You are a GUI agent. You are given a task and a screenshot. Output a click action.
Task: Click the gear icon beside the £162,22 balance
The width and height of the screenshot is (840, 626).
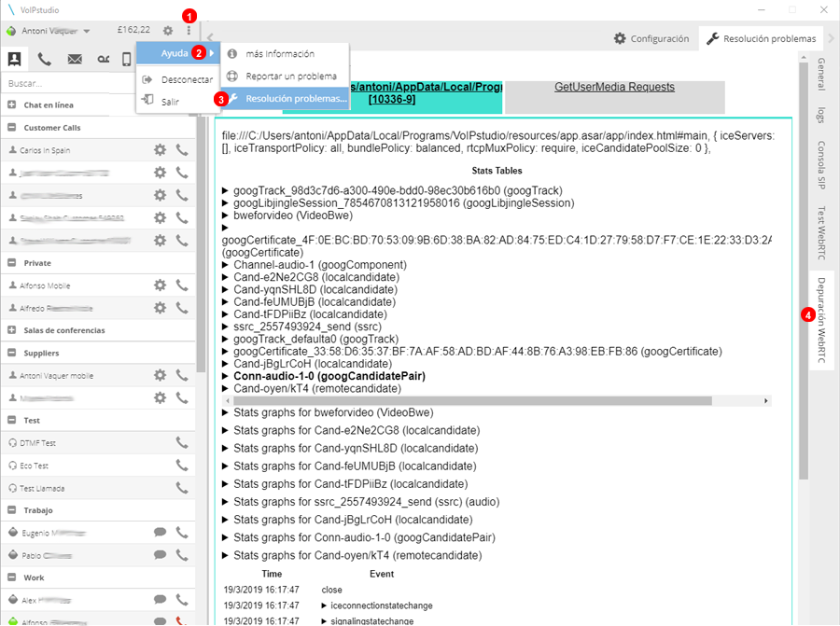169,29
